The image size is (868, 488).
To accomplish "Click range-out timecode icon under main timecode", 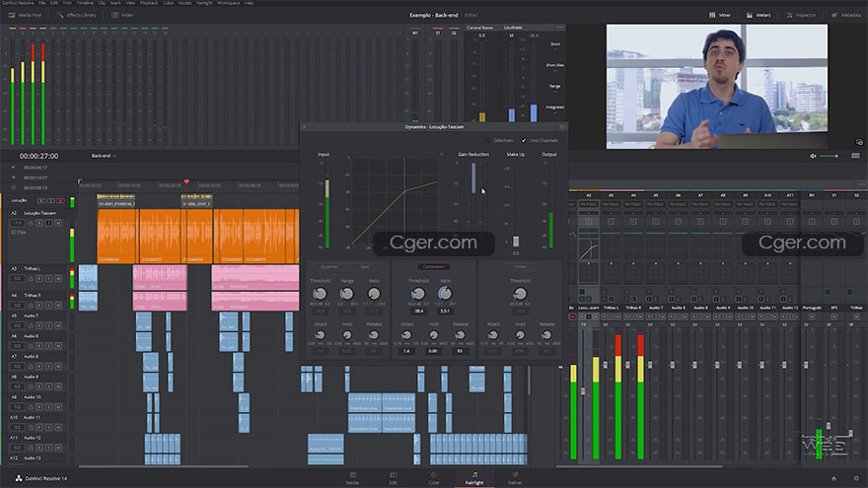I will (x=13, y=177).
